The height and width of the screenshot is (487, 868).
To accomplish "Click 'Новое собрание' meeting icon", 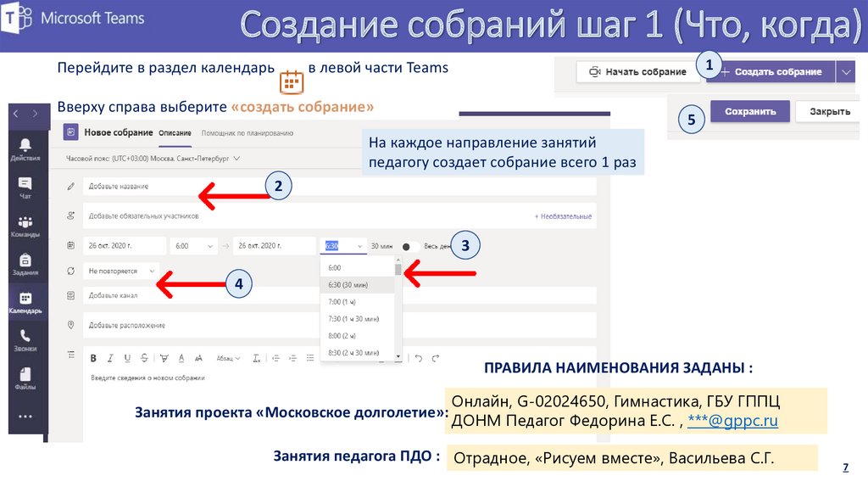I will [x=70, y=132].
